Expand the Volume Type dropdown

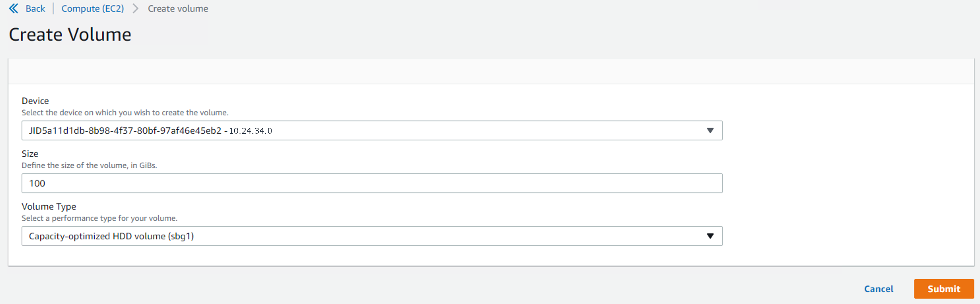(365, 236)
